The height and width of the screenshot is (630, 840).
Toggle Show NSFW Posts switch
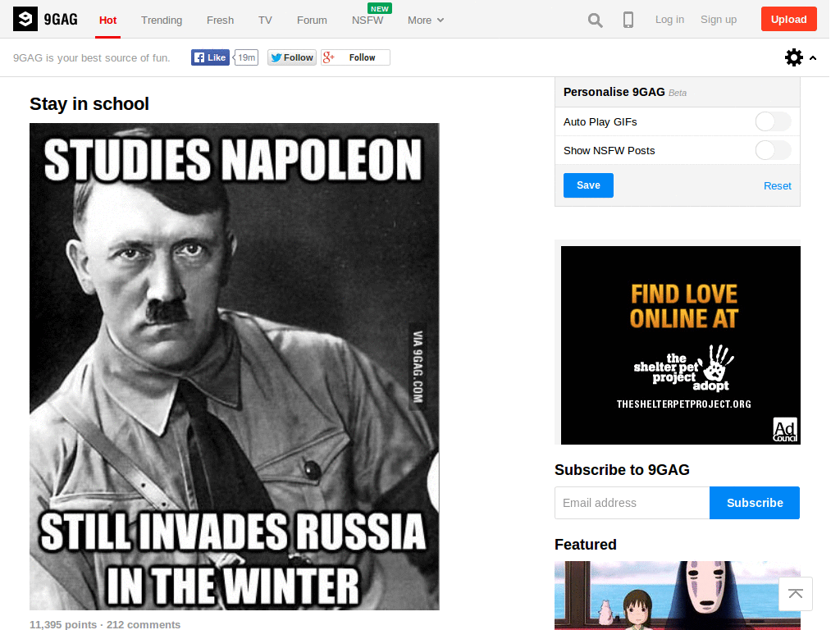click(x=773, y=151)
